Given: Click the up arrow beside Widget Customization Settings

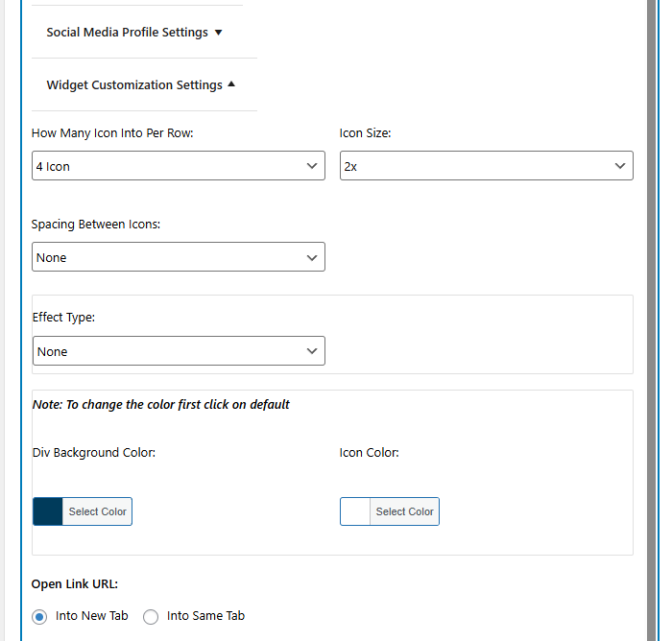Looking at the screenshot, I should [x=231, y=84].
